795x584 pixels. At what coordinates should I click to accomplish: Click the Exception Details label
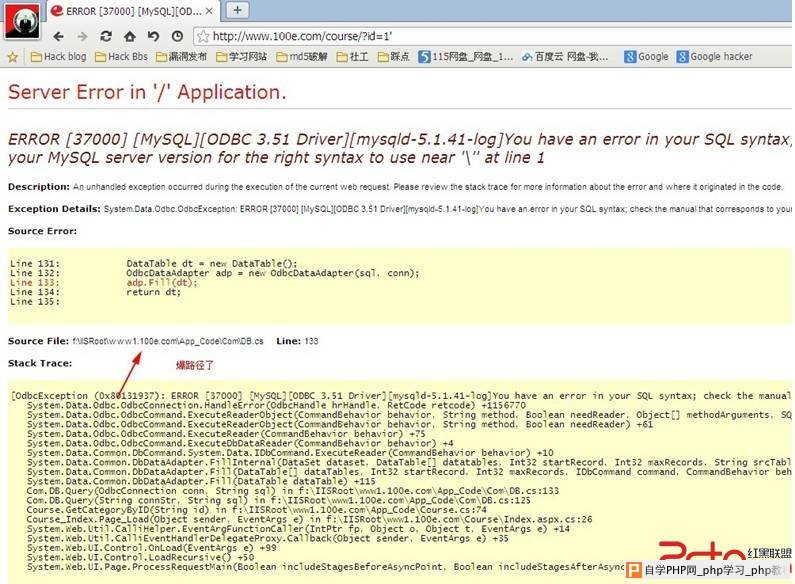click(x=54, y=209)
